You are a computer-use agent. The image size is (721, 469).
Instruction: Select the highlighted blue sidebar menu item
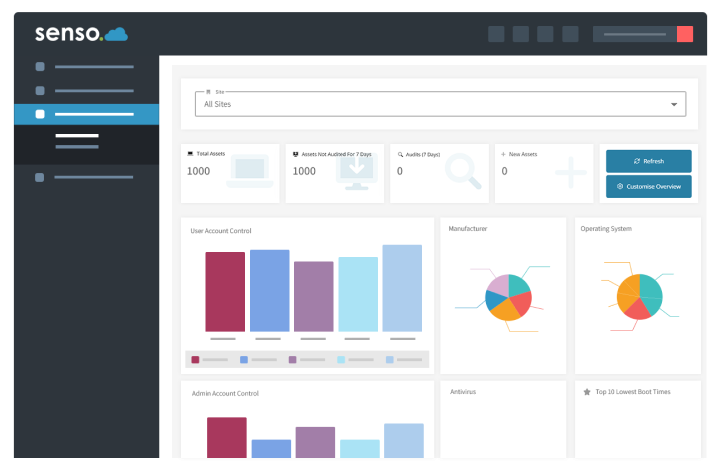click(x=86, y=114)
